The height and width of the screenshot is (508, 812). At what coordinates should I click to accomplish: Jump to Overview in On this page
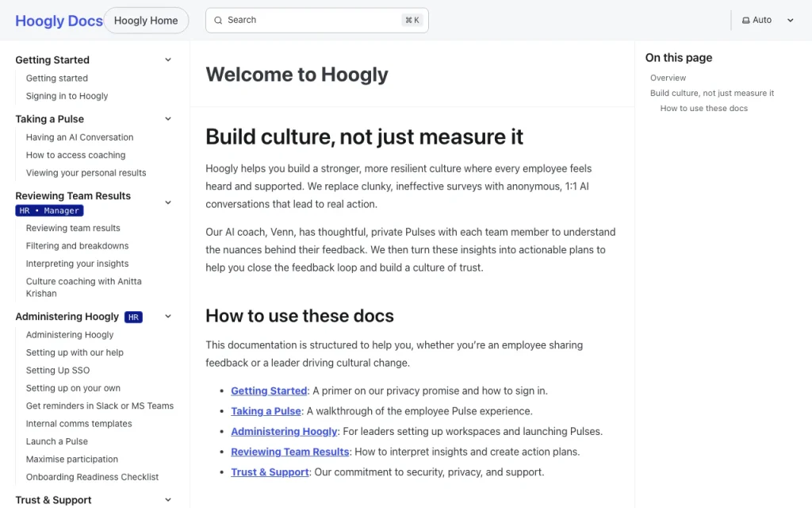[x=668, y=78]
